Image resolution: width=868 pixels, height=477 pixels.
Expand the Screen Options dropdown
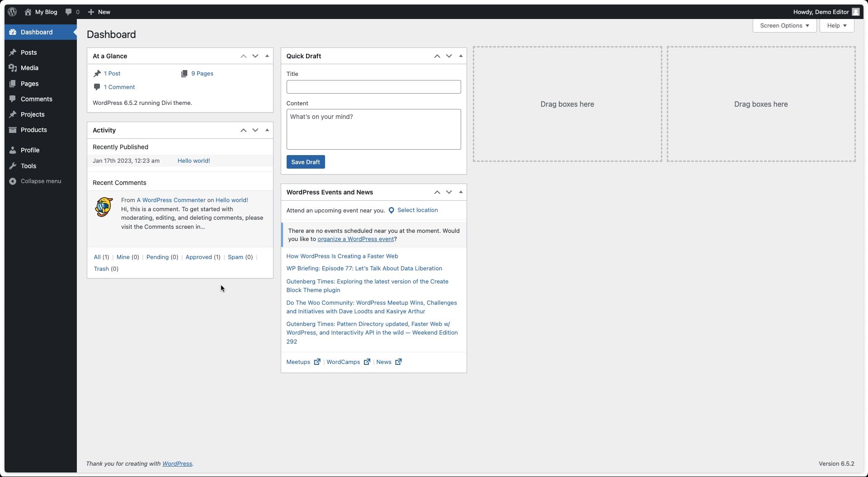click(784, 26)
